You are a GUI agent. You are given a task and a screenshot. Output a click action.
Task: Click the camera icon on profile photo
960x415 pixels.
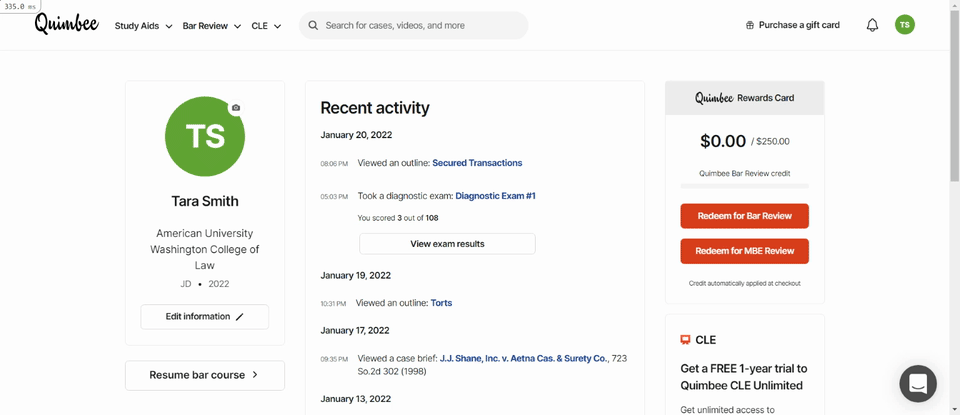coord(236,108)
